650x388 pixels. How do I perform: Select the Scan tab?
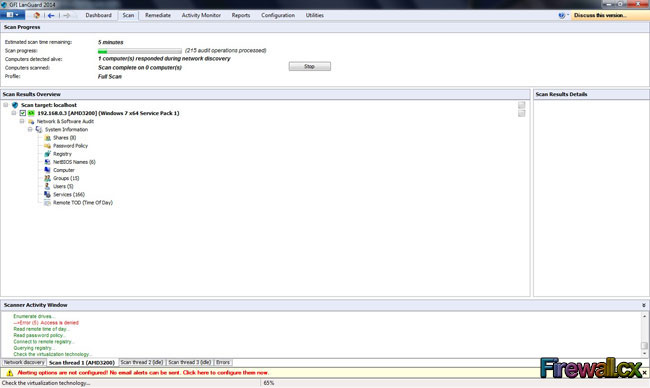(128, 15)
